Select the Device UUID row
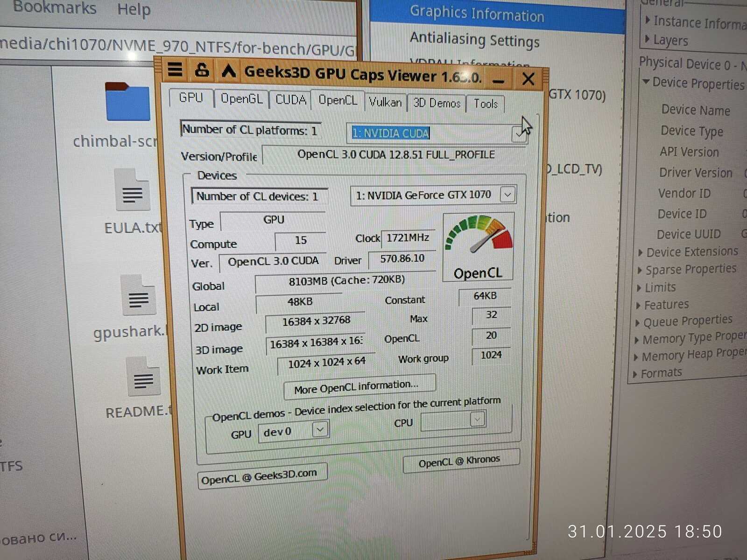The width and height of the screenshot is (747, 560). [689, 234]
